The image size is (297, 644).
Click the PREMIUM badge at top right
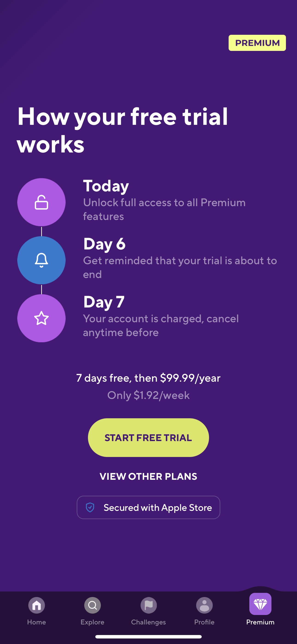pos(257,43)
